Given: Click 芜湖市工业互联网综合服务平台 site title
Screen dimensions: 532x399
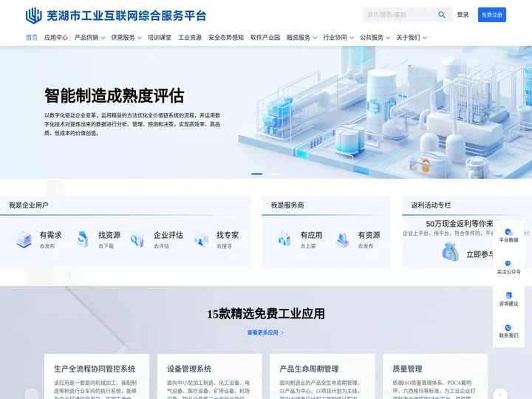Looking at the screenshot, I should [x=126, y=16].
